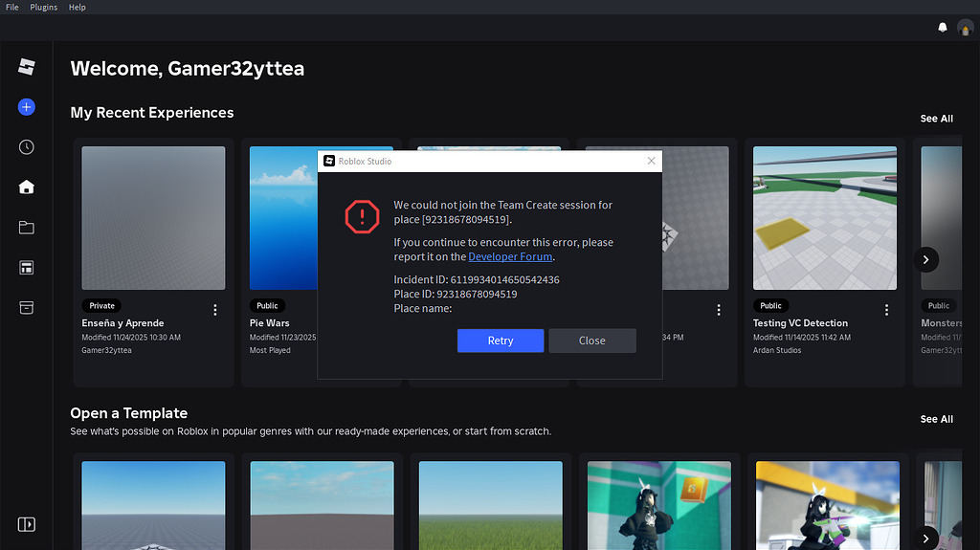
Task: Open the user avatar profile icon
Action: coord(965,28)
